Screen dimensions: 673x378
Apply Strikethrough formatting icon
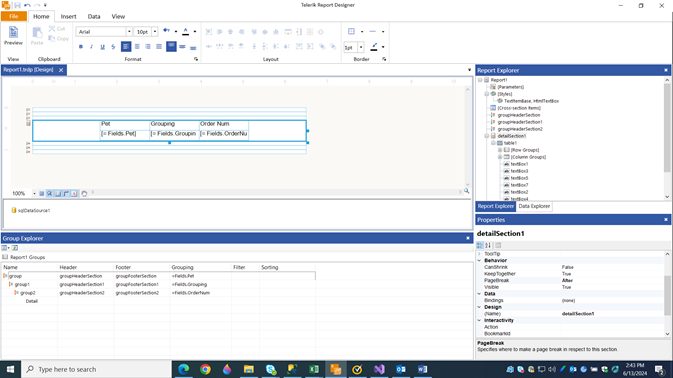tap(113, 47)
